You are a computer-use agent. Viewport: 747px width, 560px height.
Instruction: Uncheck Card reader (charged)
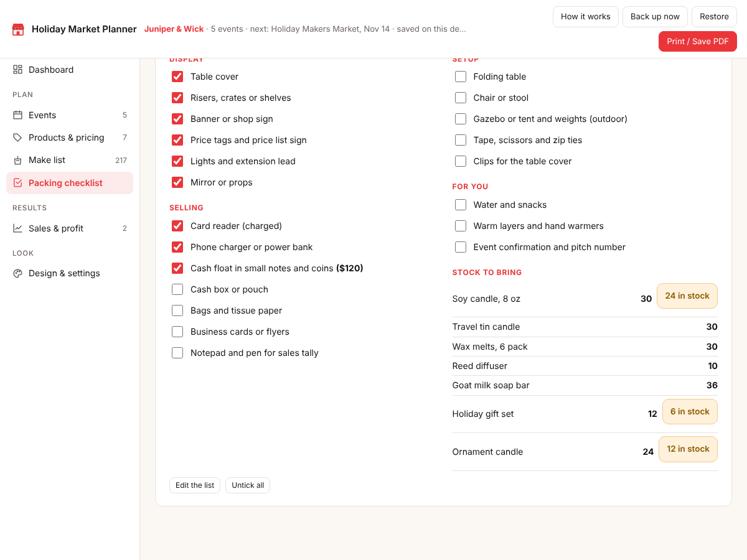pos(177,226)
